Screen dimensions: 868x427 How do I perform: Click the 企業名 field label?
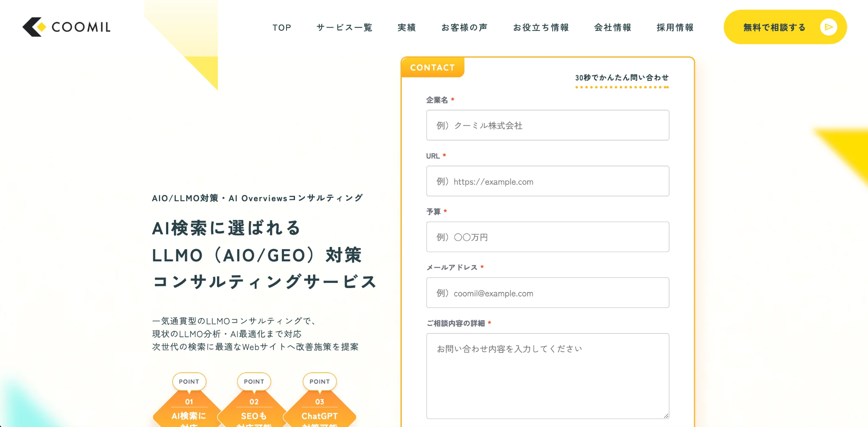coord(437,100)
